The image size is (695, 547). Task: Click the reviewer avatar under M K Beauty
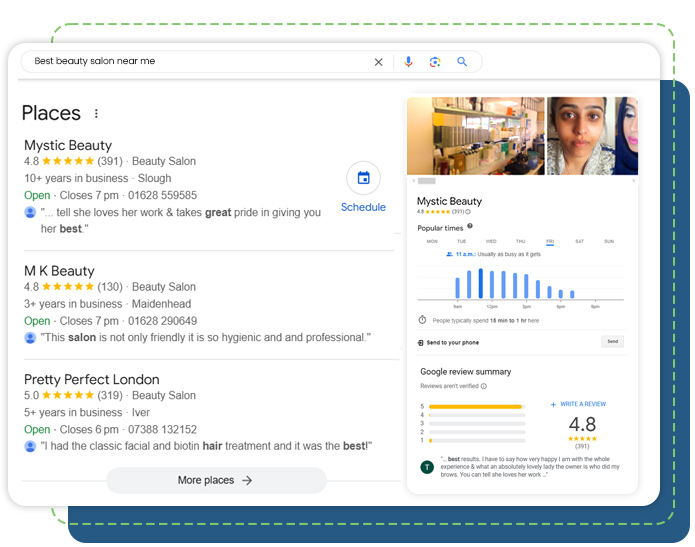pyautogui.click(x=30, y=338)
